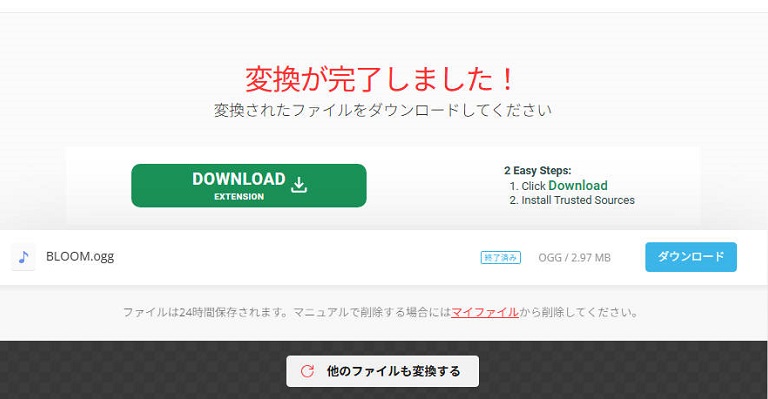The height and width of the screenshot is (399, 768).
Task: Click the 変換が完了しました！ heading
Action: (380, 79)
